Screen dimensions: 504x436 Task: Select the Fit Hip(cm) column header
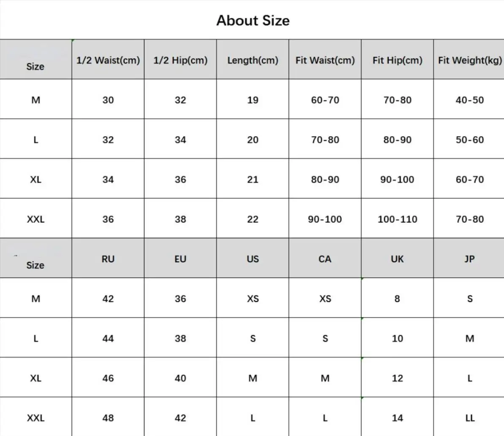click(397, 60)
